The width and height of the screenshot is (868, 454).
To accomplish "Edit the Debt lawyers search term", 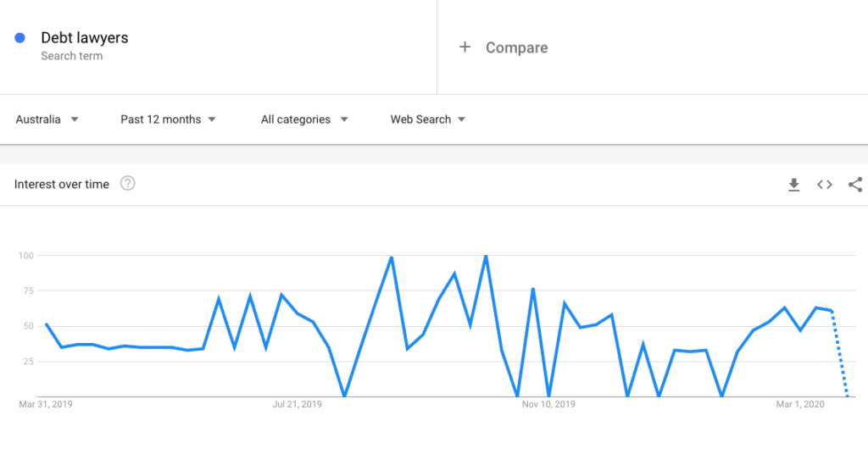I will pos(85,37).
